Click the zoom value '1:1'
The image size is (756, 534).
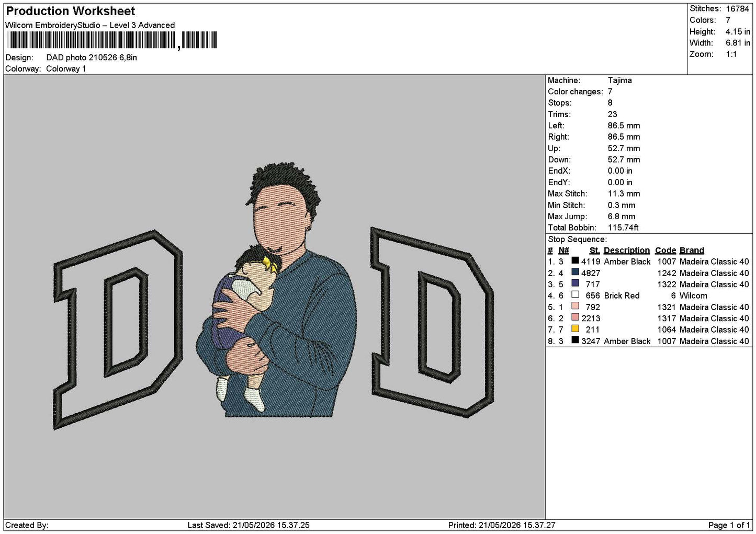pyautogui.click(x=731, y=54)
